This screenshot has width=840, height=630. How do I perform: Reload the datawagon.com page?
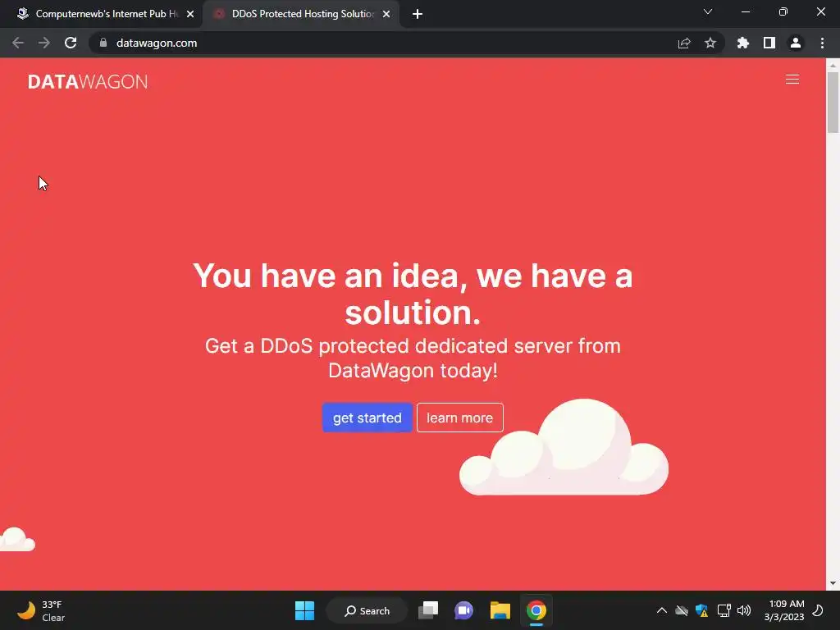tap(71, 43)
